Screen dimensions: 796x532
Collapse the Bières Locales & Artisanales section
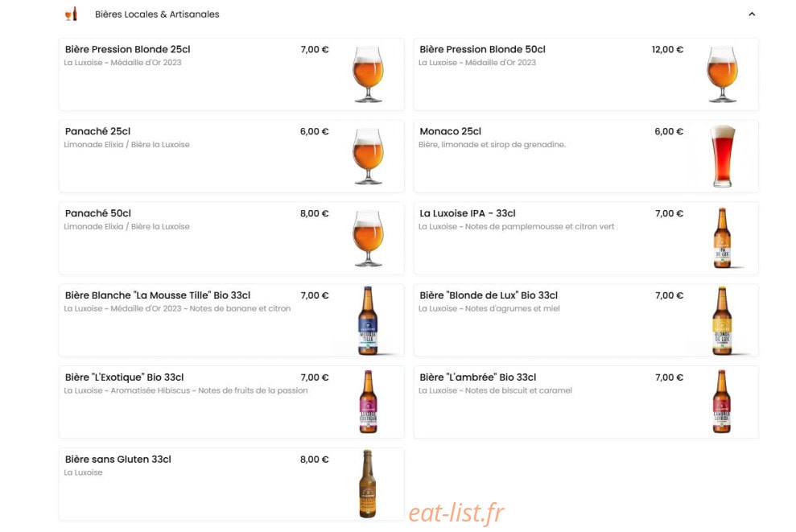pos(752,14)
